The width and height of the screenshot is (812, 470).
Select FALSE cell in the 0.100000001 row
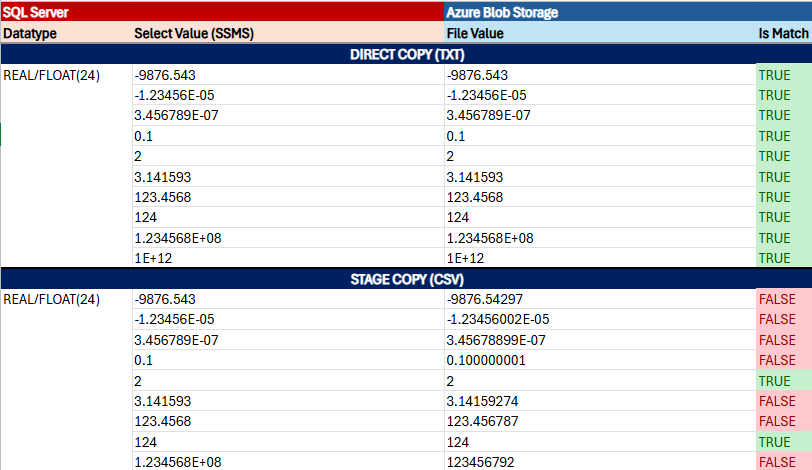click(x=784, y=360)
